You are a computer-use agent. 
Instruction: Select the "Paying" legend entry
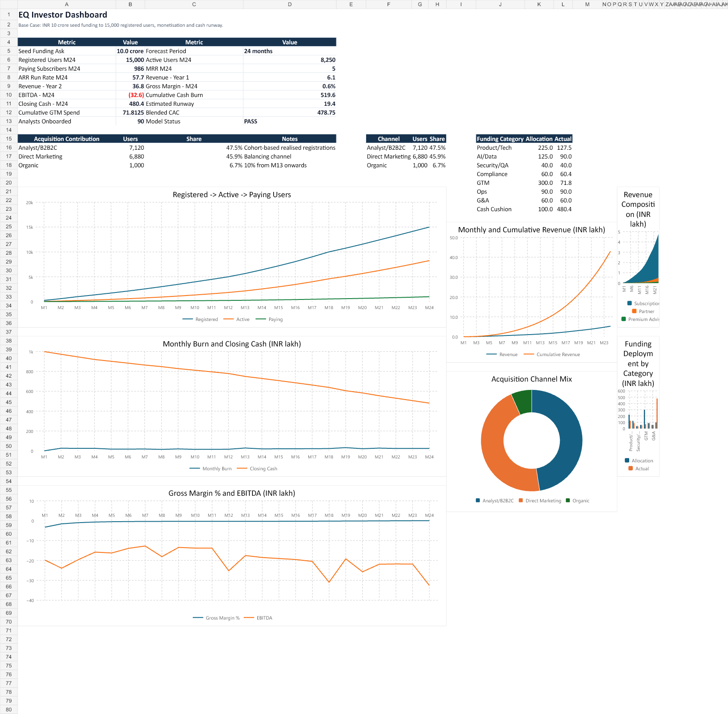(269, 319)
